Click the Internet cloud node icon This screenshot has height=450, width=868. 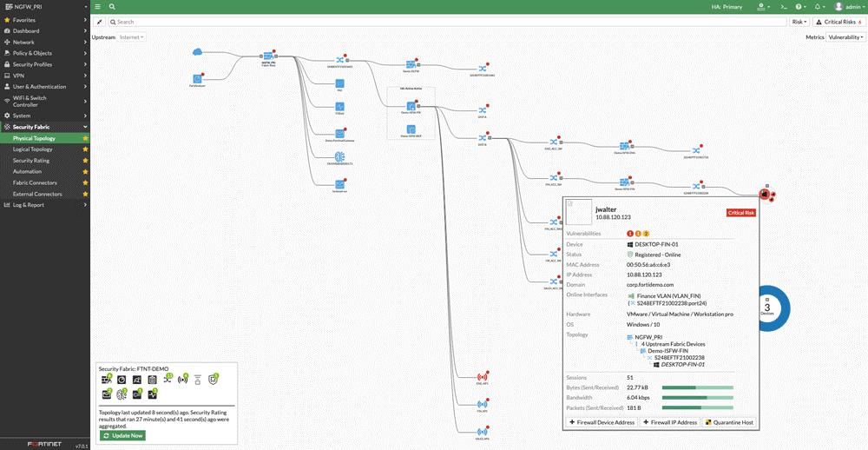pyautogui.click(x=197, y=51)
